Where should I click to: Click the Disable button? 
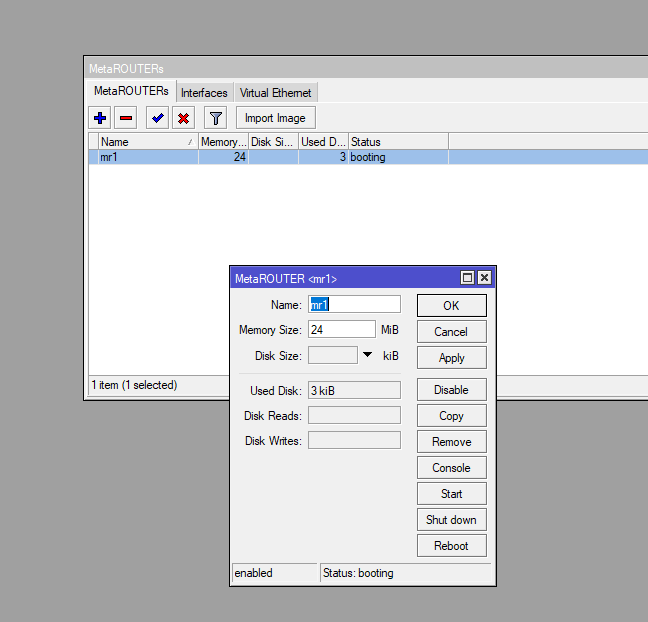[451, 390]
